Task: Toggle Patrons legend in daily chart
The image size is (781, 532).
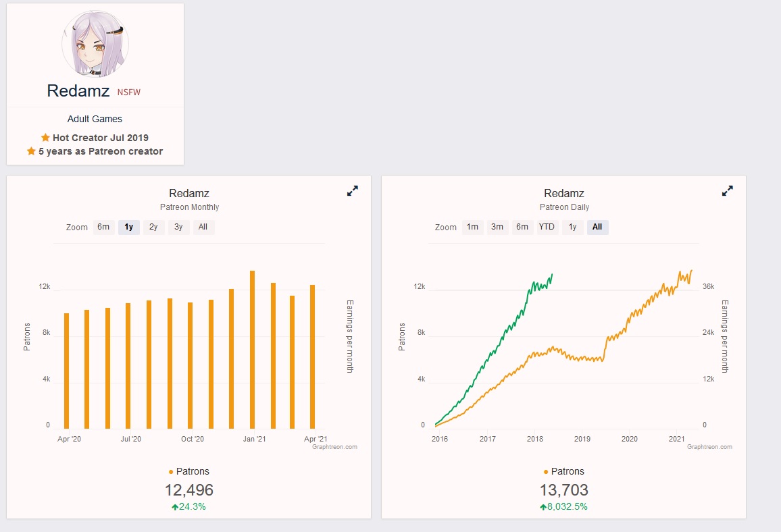Action: pos(564,471)
